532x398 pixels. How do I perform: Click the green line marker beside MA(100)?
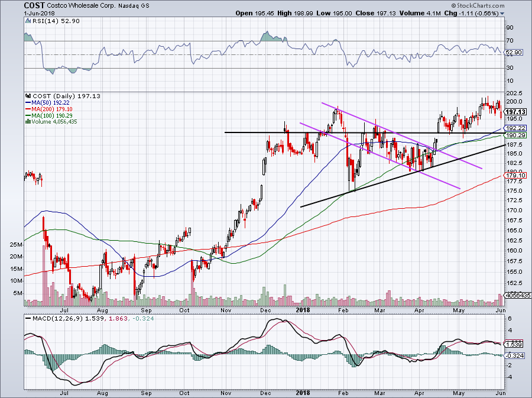(x=28, y=116)
